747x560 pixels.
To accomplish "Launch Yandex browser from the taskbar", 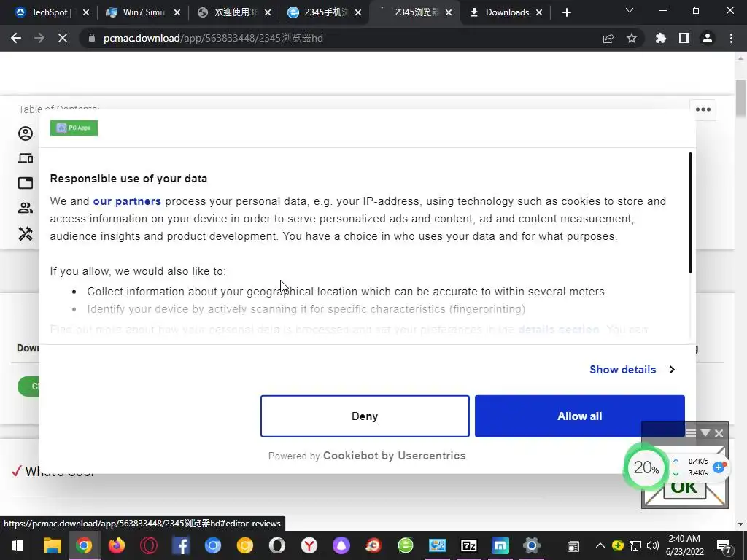I will coord(309,545).
